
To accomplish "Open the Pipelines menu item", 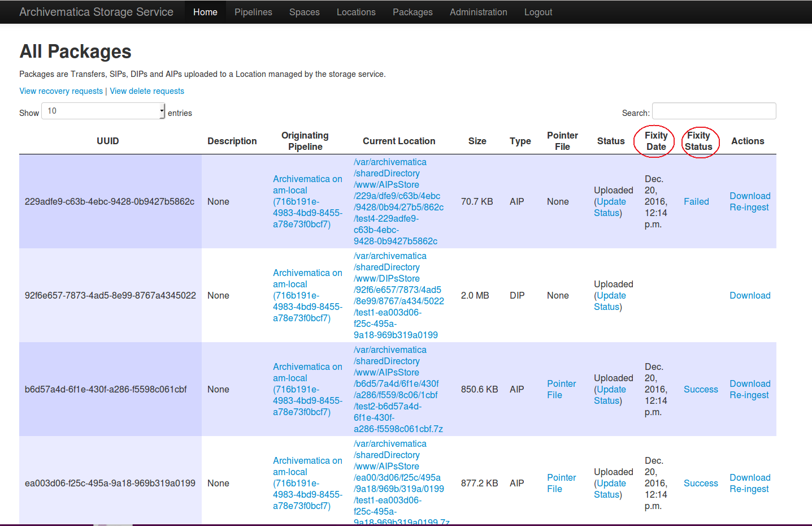I will 253,12.
